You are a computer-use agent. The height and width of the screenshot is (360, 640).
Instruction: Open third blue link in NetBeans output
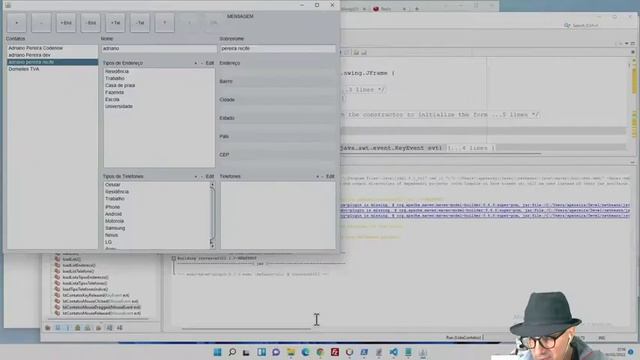(486, 216)
